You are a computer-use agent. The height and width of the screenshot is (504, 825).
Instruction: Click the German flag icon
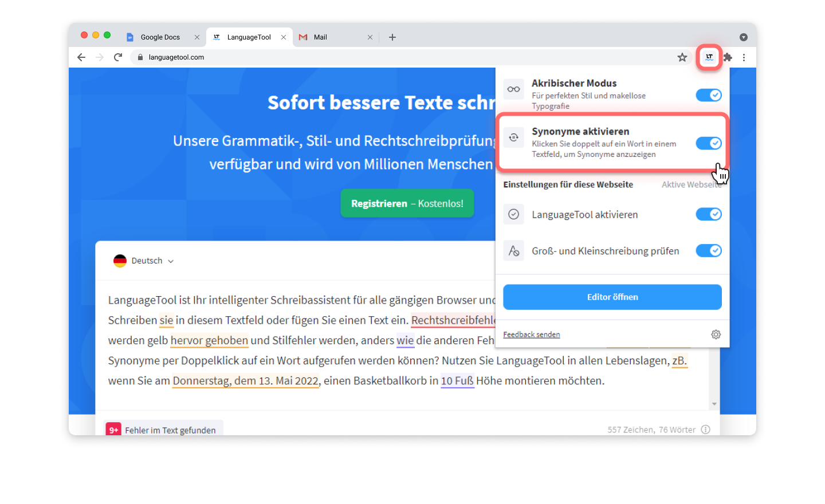pyautogui.click(x=120, y=261)
